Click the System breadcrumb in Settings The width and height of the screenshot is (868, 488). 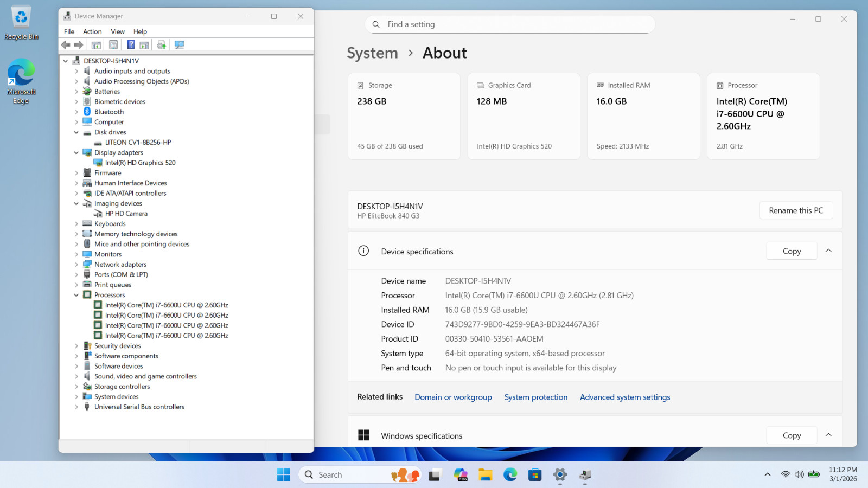tap(372, 53)
